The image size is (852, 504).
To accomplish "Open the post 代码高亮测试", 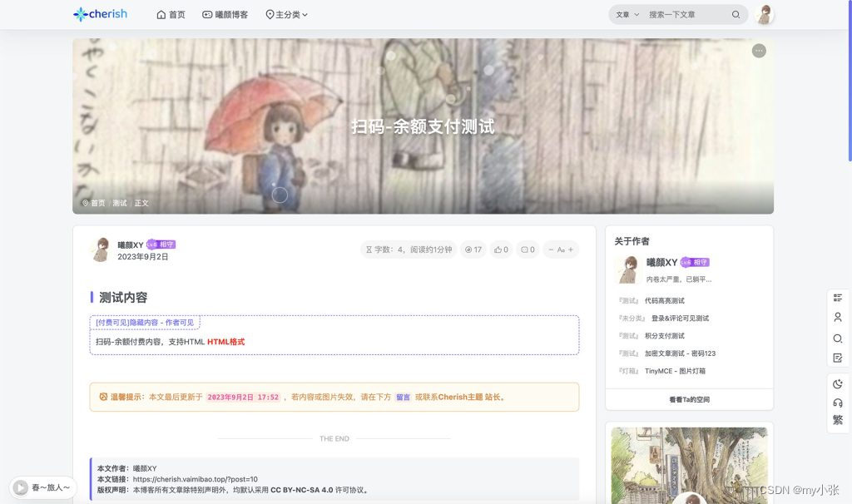I will point(665,301).
